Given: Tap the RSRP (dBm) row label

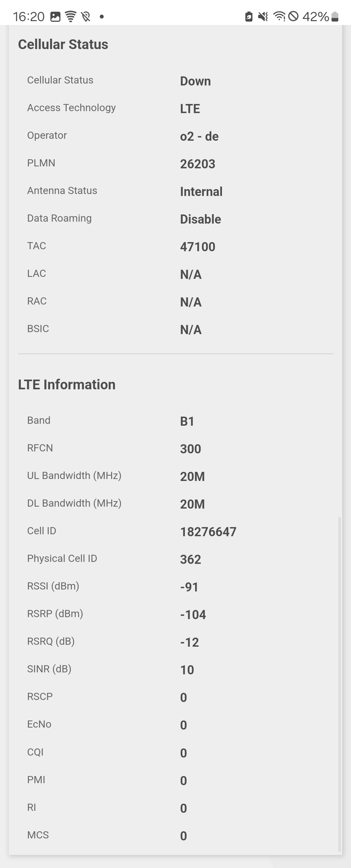Looking at the screenshot, I should [x=55, y=614].
